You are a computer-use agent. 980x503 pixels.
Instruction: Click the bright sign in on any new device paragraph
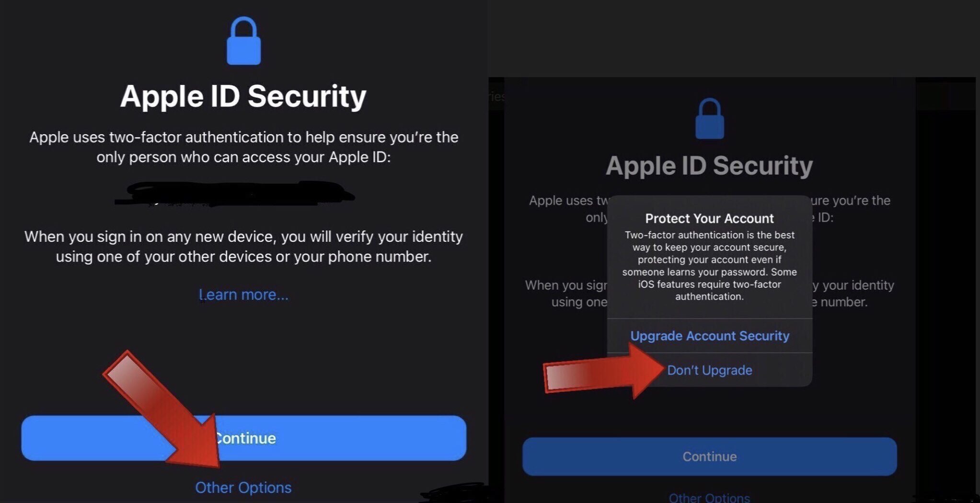click(x=243, y=246)
